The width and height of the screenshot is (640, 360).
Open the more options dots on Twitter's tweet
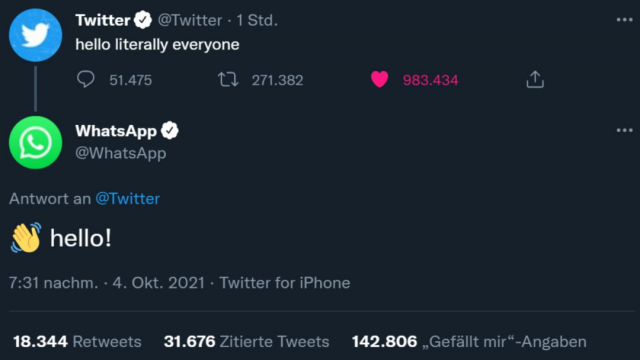tap(624, 20)
